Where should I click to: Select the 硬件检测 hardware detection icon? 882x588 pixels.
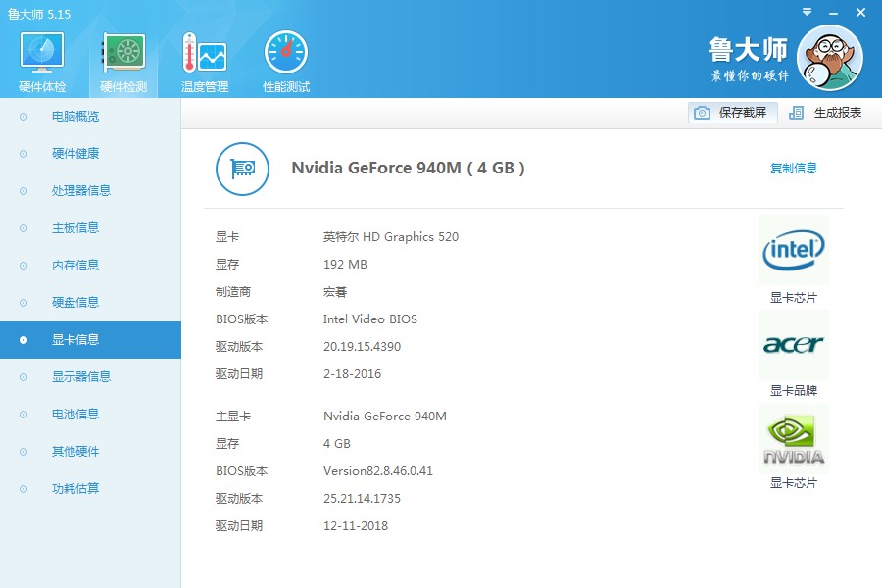click(122, 54)
